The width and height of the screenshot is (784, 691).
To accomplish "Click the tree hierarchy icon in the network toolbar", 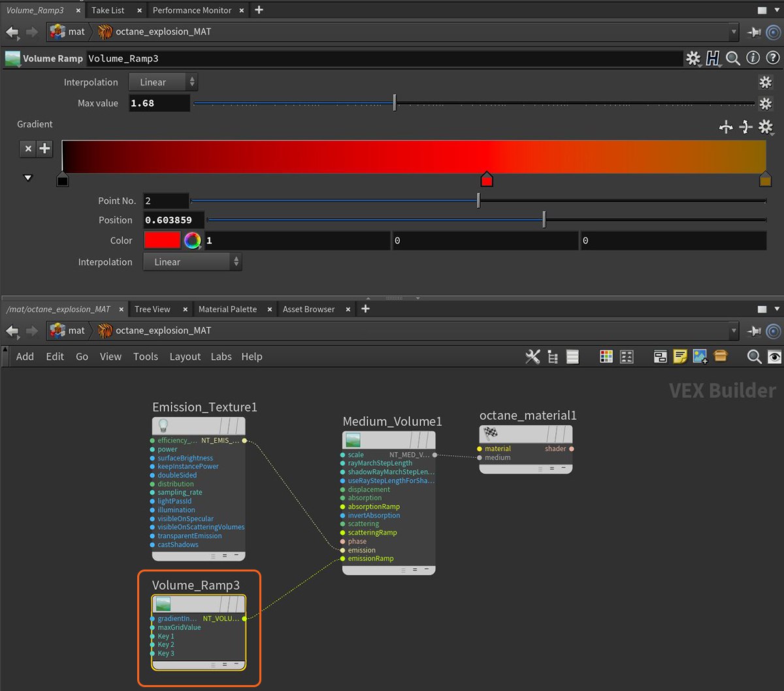I will [x=552, y=357].
